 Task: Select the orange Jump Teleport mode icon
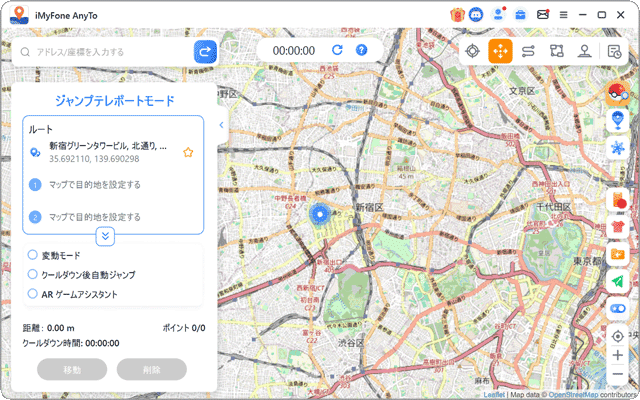pyautogui.click(x=500, y=51)
